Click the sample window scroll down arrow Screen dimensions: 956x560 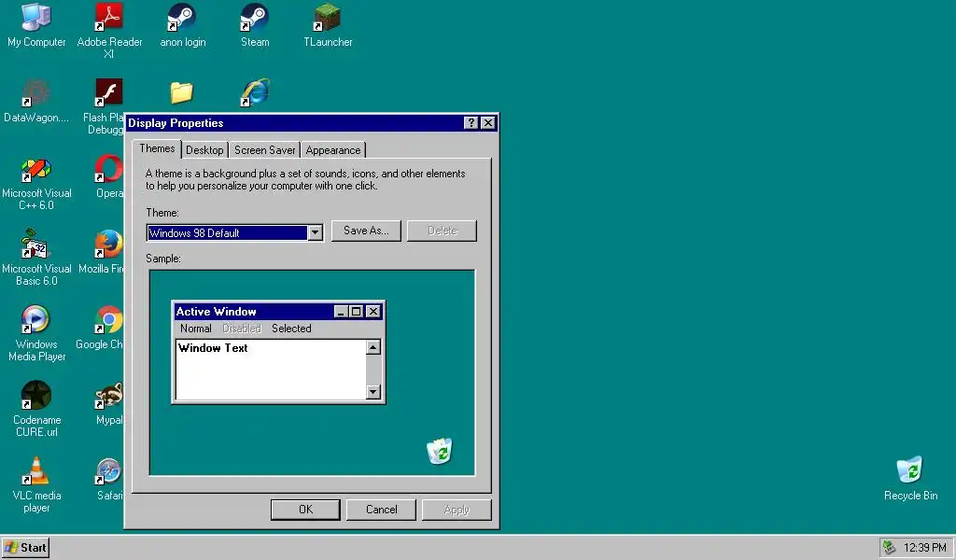(373, 392)
